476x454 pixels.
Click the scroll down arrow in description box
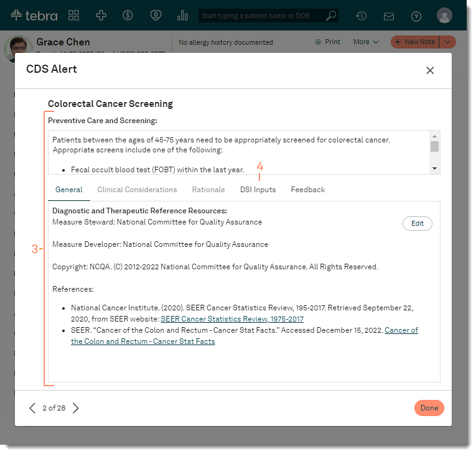[x=434, y=169]
